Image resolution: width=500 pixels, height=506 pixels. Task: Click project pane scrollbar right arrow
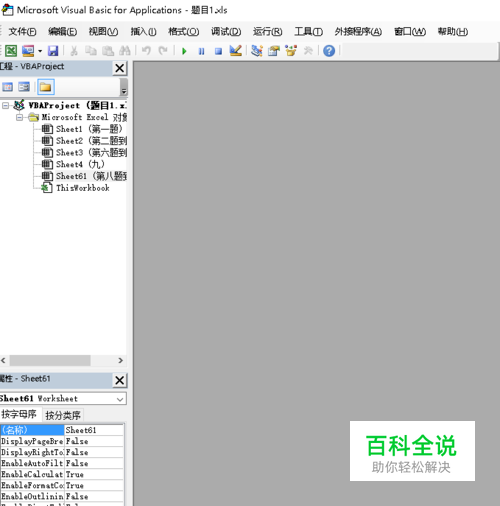point(121,361)
